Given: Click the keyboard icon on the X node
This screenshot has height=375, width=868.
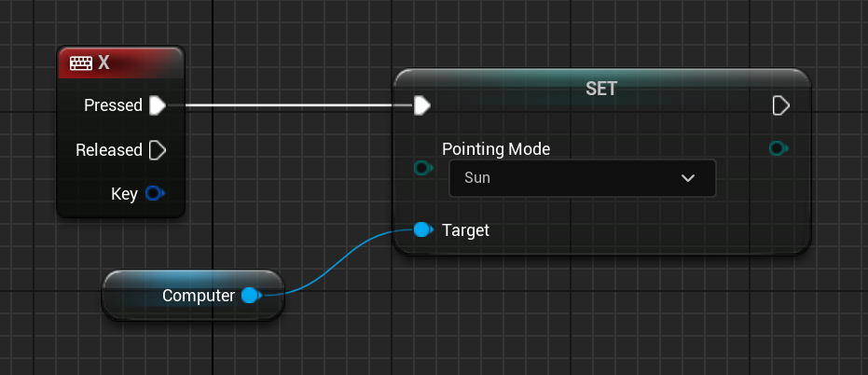Looking at the screenshot, I should coord(80,63).
